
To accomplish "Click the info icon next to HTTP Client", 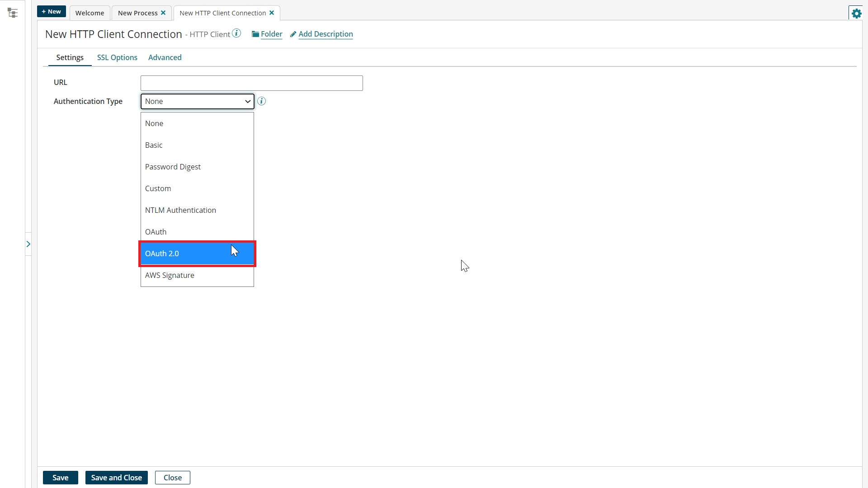I will coord(236,33).
